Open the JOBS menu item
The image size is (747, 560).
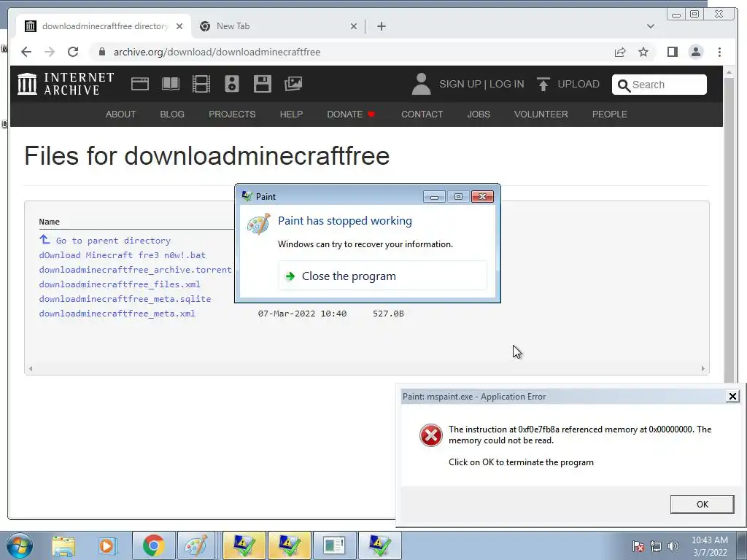479,114
